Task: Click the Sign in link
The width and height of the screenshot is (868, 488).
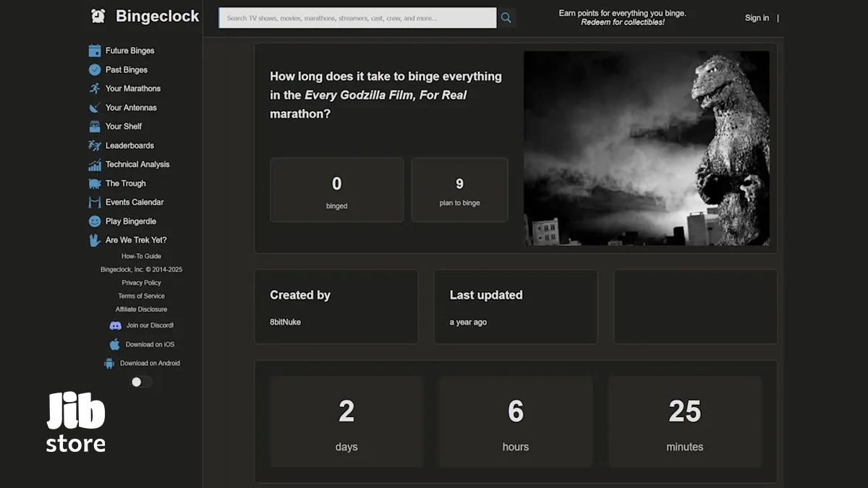Action: [757, 18]
